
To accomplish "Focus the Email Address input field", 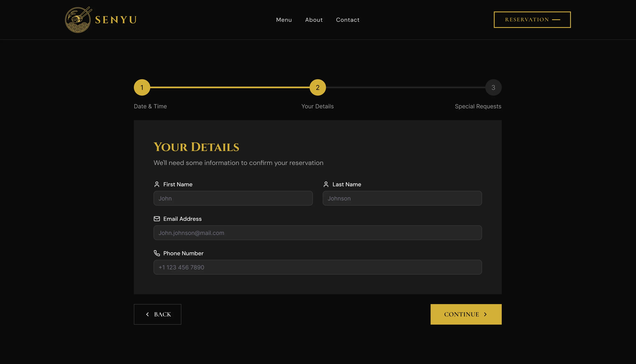I will click(x=318, y=233).
